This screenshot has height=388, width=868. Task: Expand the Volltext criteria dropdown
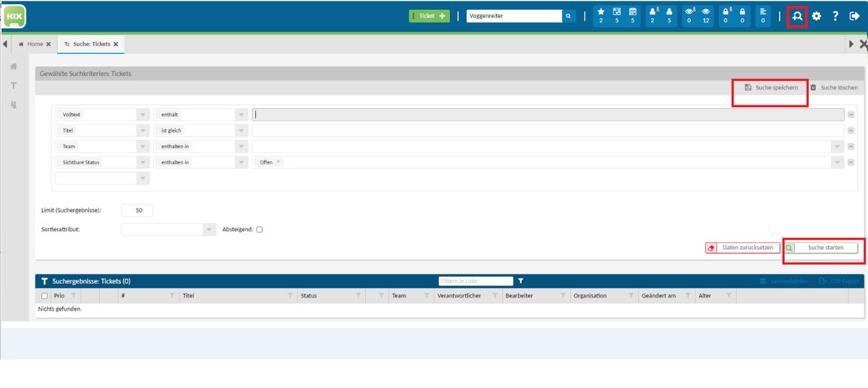tap(142, 115)
